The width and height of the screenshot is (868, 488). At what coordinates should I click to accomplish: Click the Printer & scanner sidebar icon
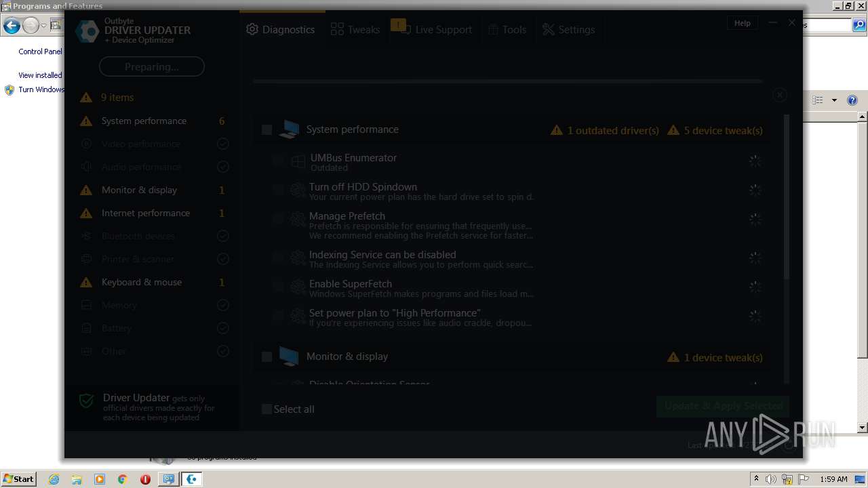86,259
